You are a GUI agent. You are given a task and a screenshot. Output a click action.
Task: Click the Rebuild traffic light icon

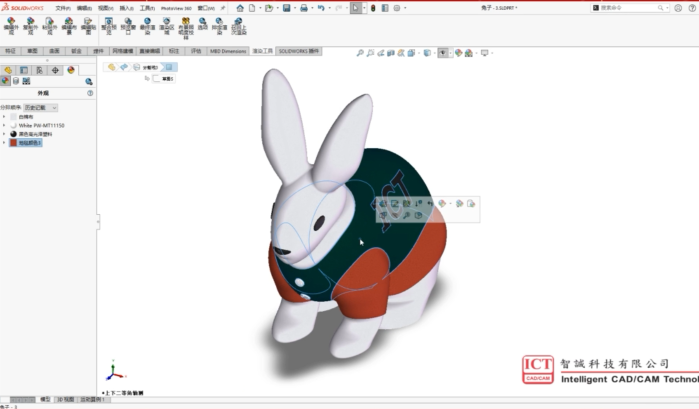pyautogui.click(x=373, y=8)
